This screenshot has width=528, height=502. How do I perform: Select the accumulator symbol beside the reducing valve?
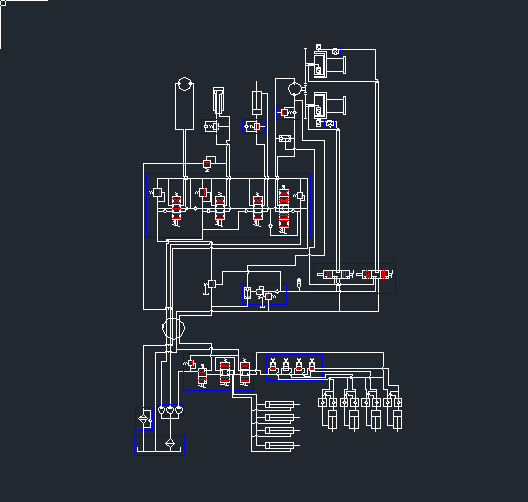coord(299,283)
